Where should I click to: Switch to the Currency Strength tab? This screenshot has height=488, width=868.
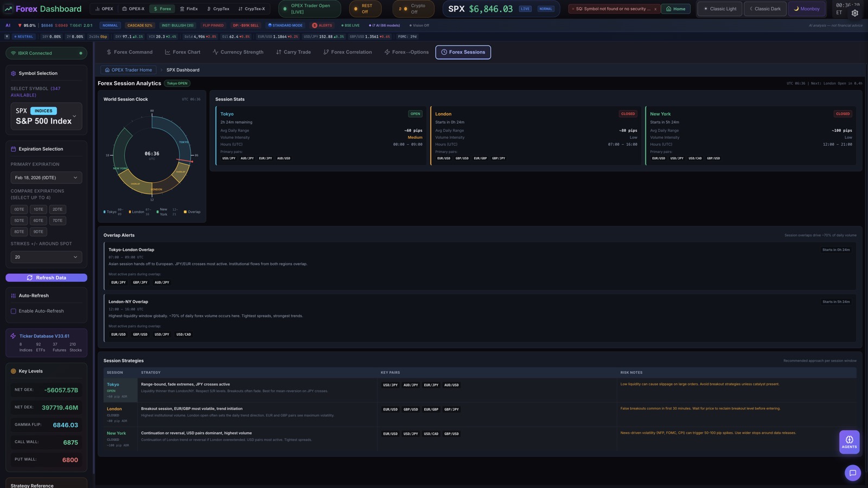pyautogui.click(x=238, y=52)
